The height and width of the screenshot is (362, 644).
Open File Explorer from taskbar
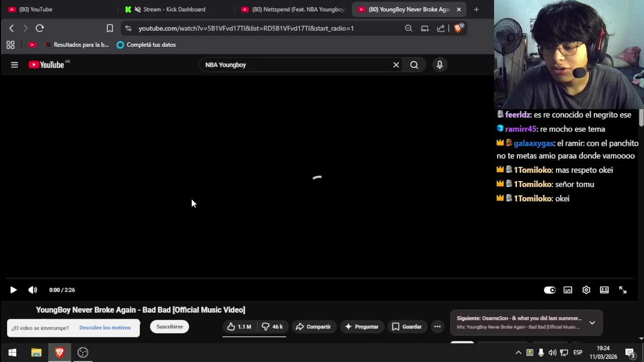pyautogui.click(x=36, y=352)
